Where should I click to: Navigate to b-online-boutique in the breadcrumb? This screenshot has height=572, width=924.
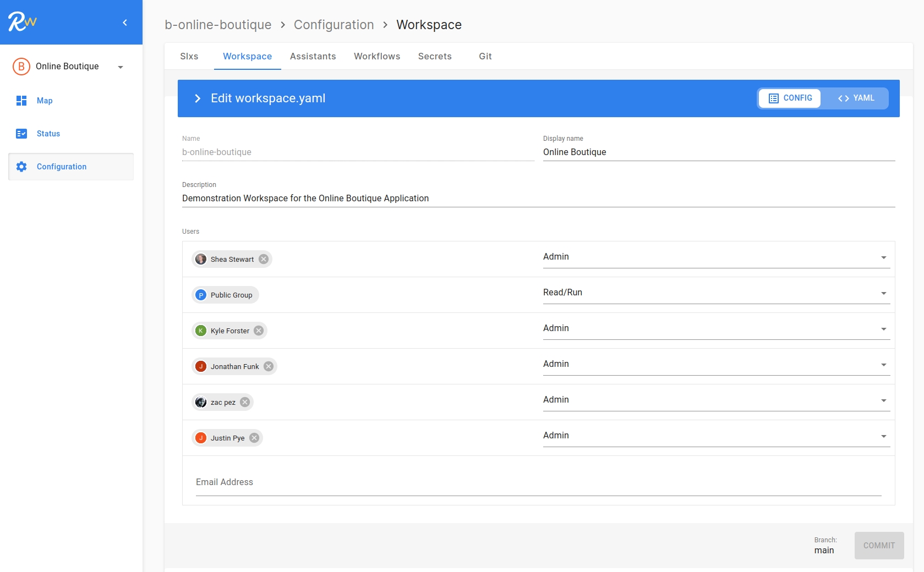click(x=217, y=25)
